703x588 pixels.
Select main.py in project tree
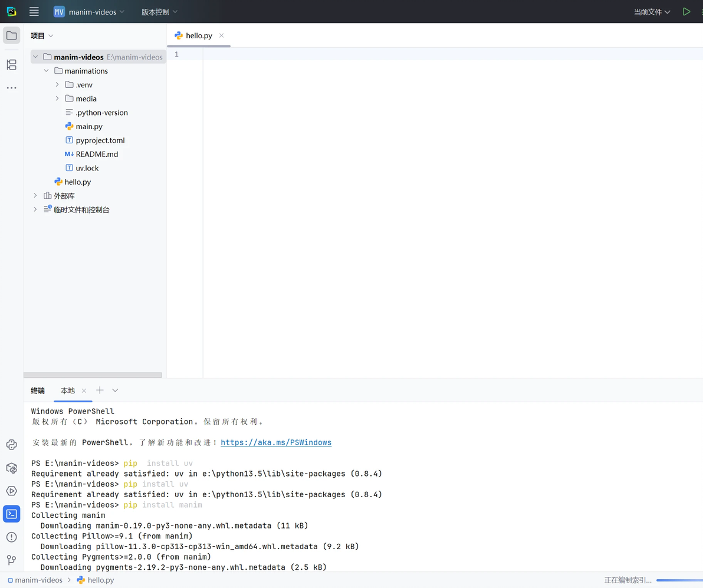84,126
